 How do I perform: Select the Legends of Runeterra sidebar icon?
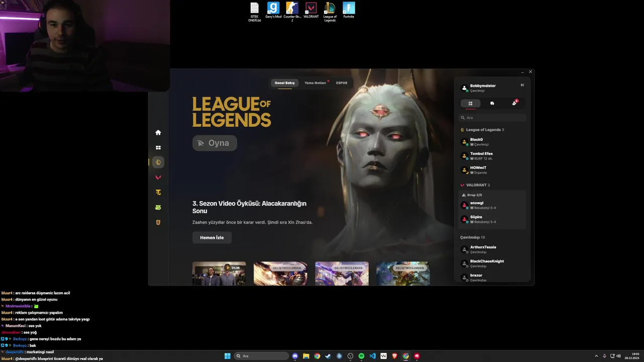(x=158, y=222)
